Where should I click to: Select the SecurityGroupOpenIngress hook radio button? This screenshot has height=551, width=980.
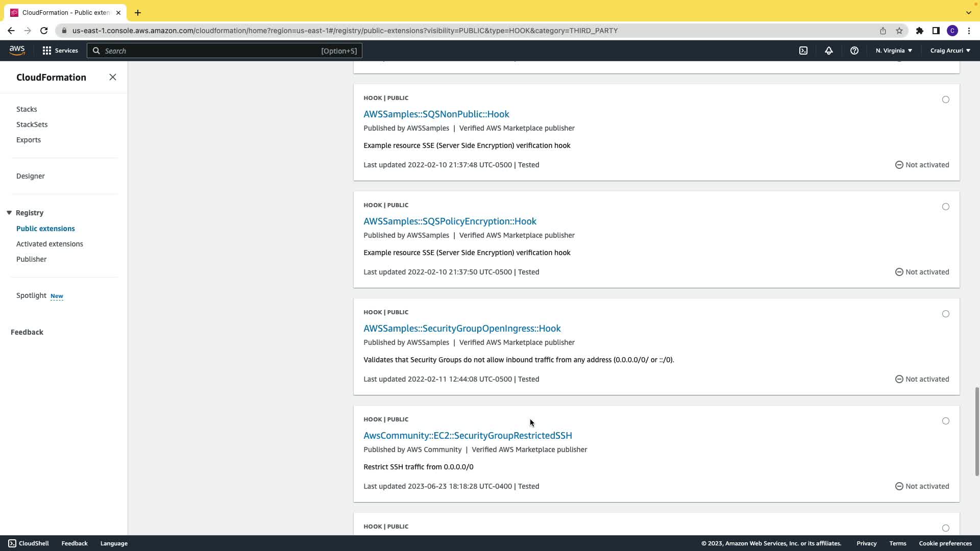(x=946, y=314)
